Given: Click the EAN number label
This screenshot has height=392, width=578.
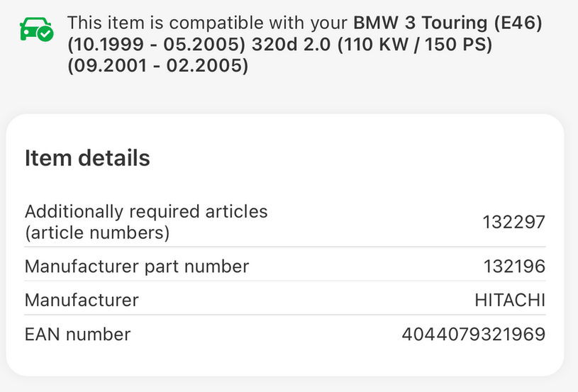Looking at the screenshot, I should (x=78, y=334).
